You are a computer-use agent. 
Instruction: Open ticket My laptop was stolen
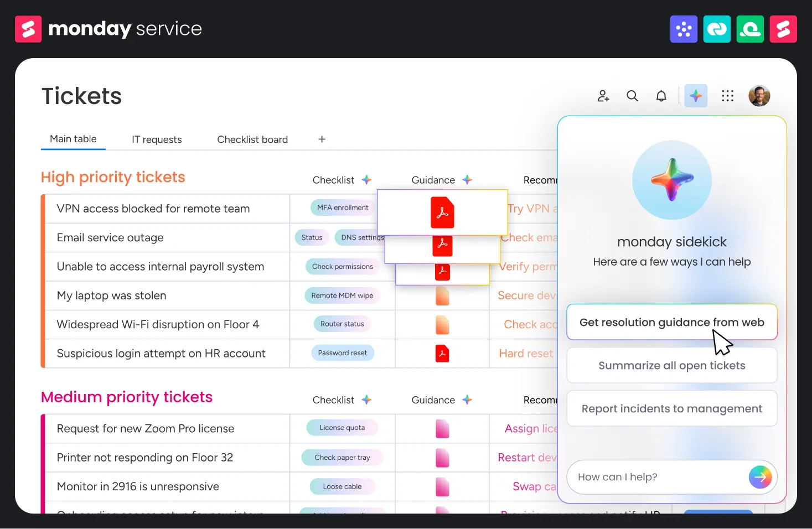pos(111,295)
